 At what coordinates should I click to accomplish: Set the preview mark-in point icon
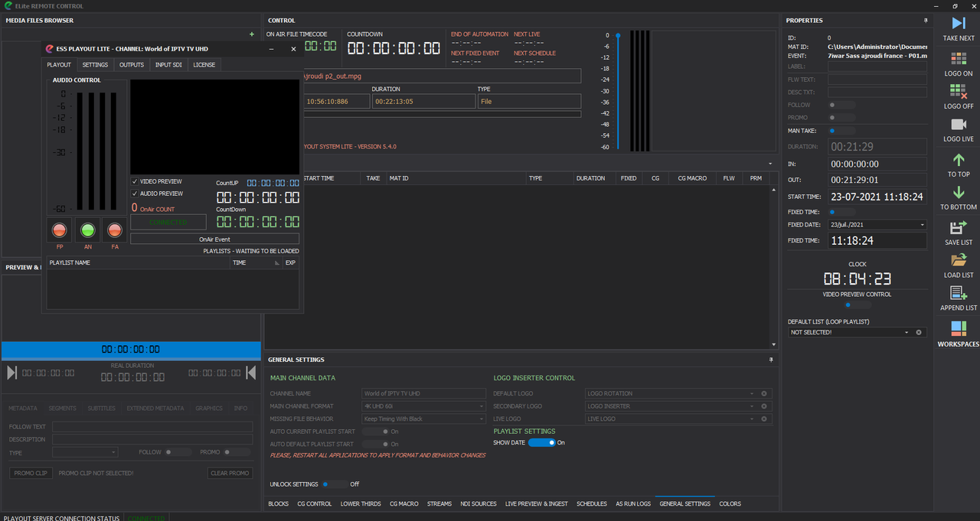(x=11, y=373)
